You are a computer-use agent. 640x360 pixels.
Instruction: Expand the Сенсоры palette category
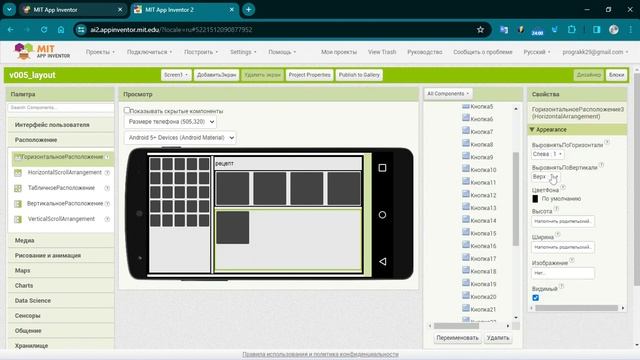pos(61,316)
